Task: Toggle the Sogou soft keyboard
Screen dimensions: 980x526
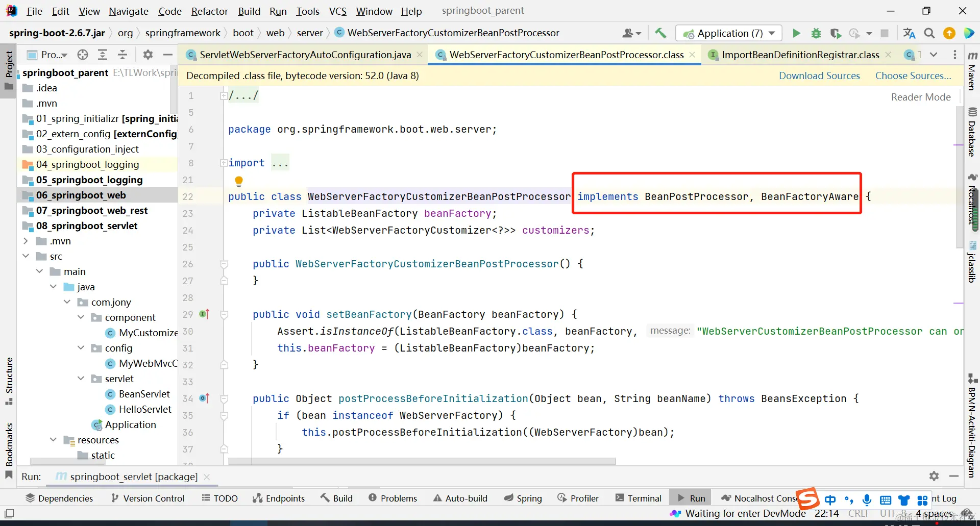Action: pos(886,499)
